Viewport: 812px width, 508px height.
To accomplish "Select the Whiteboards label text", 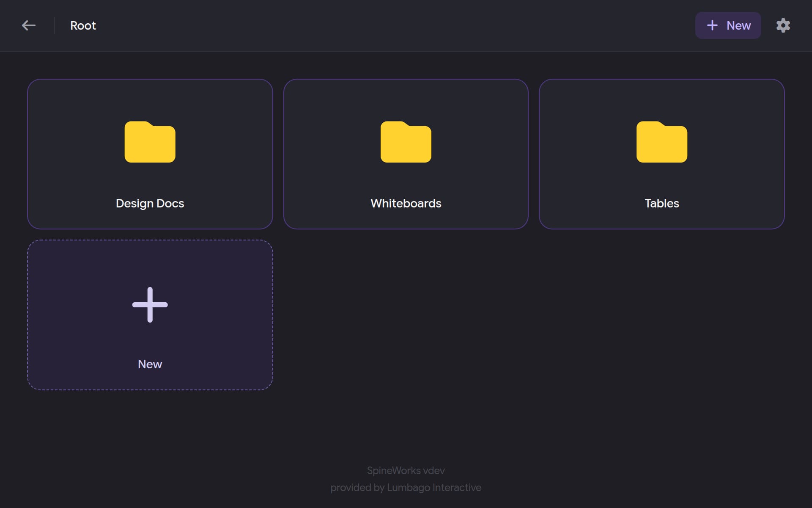I will tap(406, 203).
